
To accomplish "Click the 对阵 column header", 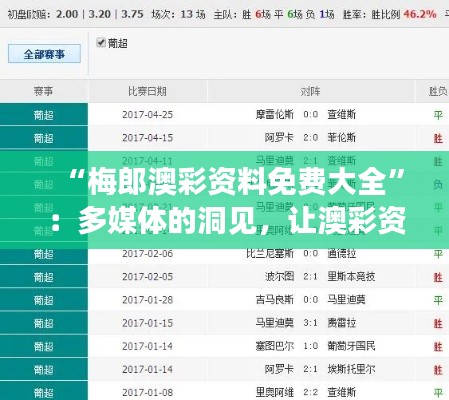I will [x=310, y=91].
